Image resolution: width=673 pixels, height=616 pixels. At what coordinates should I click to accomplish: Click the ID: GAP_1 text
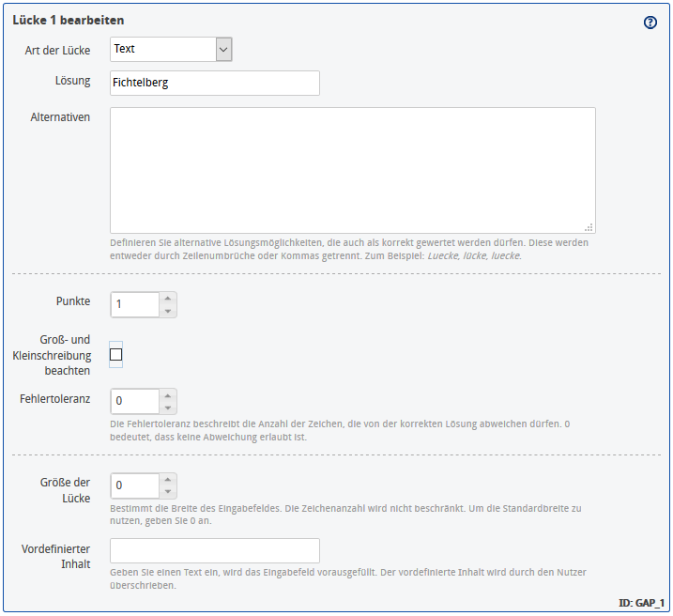641,602
